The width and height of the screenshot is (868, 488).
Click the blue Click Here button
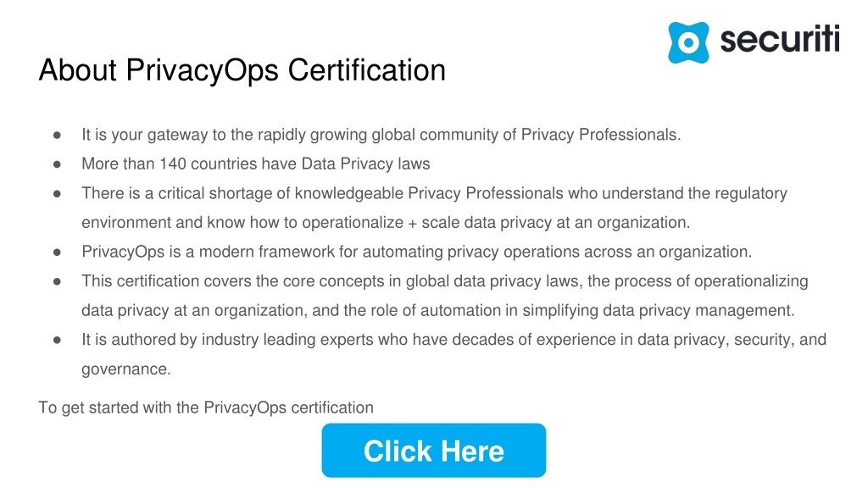click(433, 451)
